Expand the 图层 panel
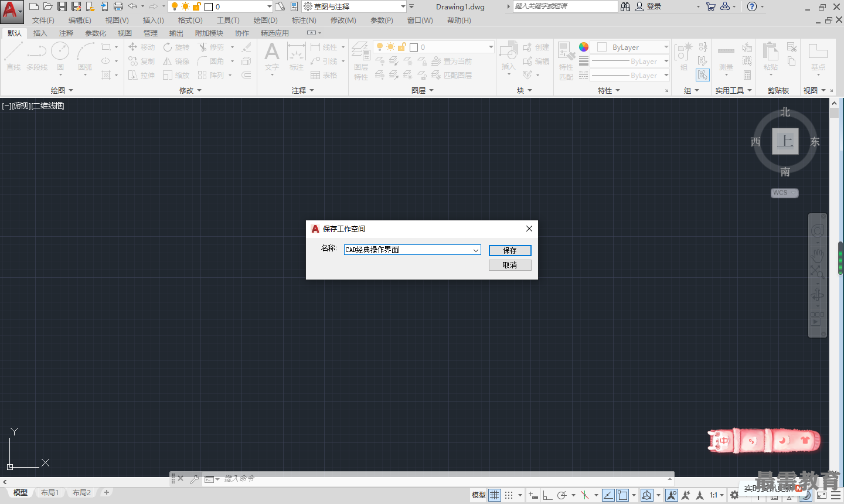This screenshot has height=504, width=844. (x=423, y=90)
